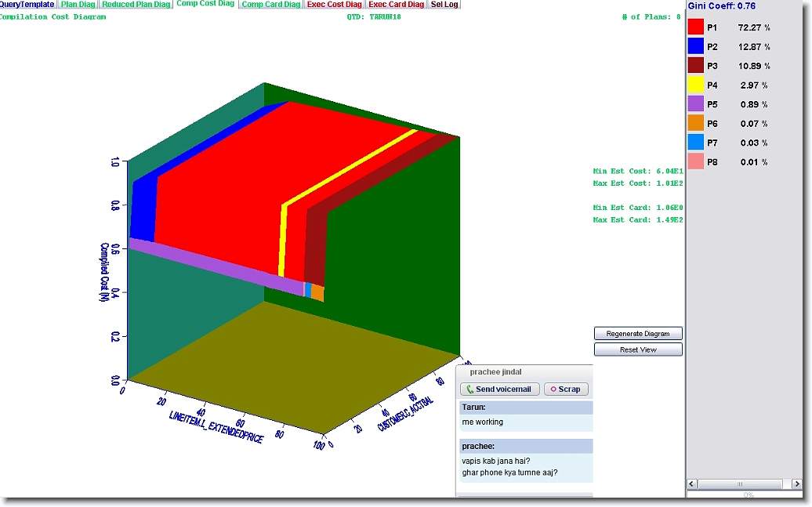
Task: Click the legend panel's left scroll arrow
Action: (x=692, y=484)
